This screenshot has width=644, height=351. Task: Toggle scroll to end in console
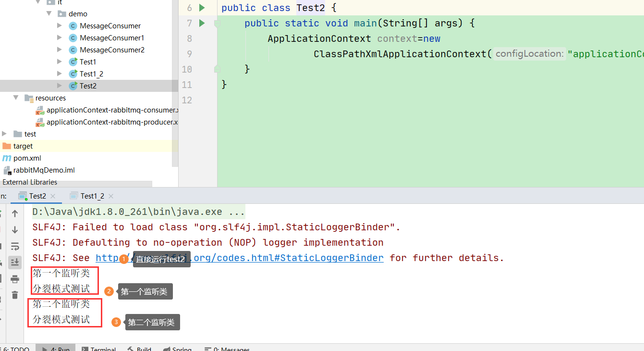[x=15, y=263]
